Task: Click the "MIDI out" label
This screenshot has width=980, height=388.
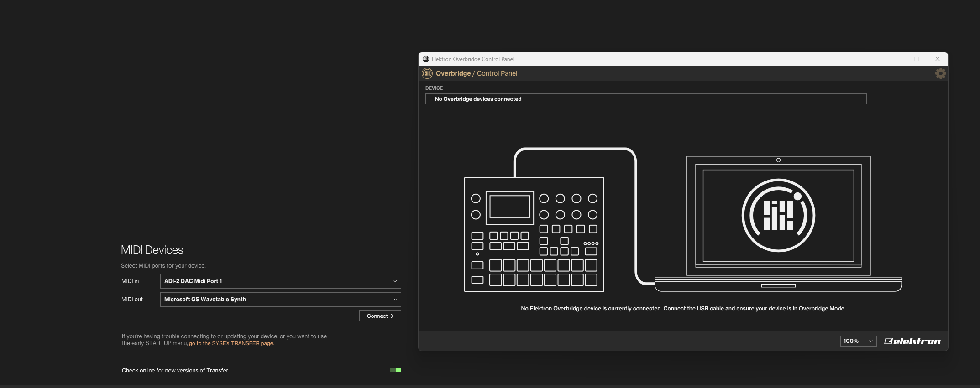Action: [x=132, y=300]
